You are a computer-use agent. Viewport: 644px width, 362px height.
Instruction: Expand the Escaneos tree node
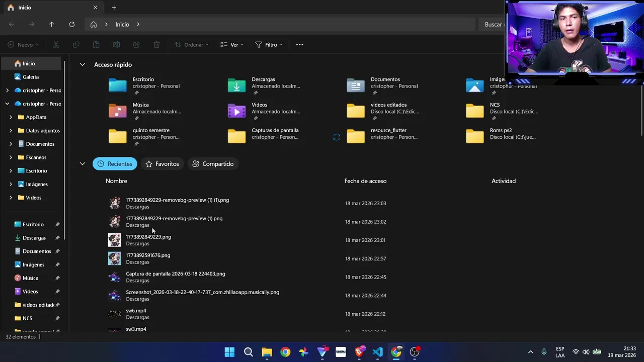point(11,157)
